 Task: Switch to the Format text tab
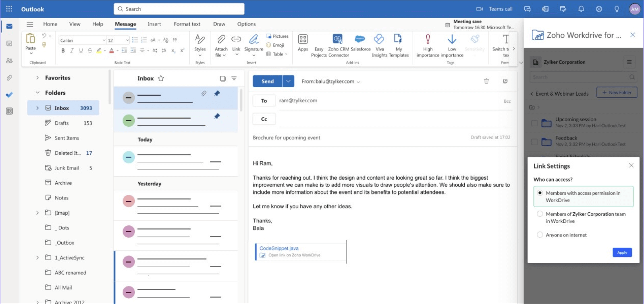(x=187, y=24)
